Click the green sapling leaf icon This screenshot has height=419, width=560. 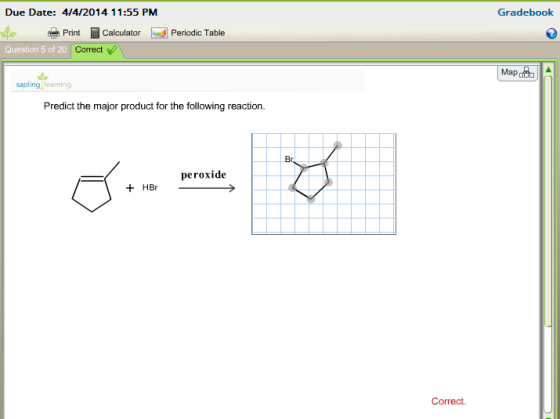coord(8,33)
